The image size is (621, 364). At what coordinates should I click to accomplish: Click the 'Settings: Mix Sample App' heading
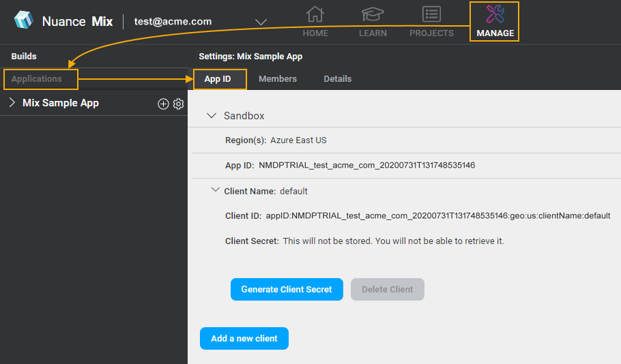[250, 56]
